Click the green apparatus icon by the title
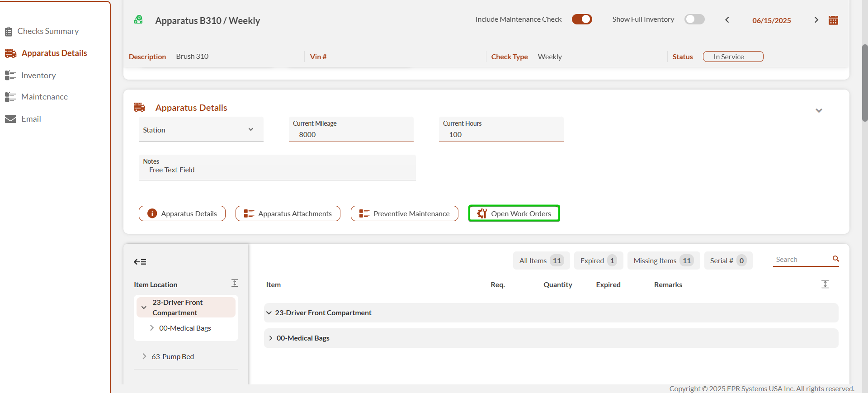This screenshot has height=393, width=868. point(138,19)
